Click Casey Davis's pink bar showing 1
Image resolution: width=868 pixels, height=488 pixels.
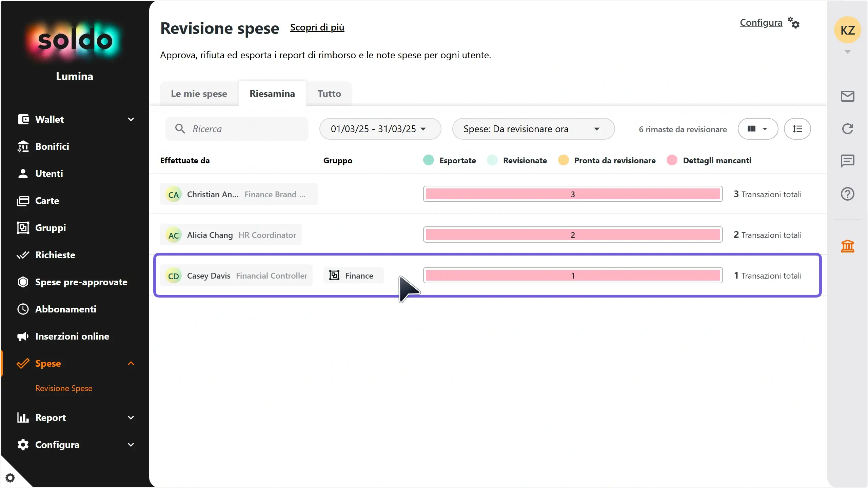573,275
